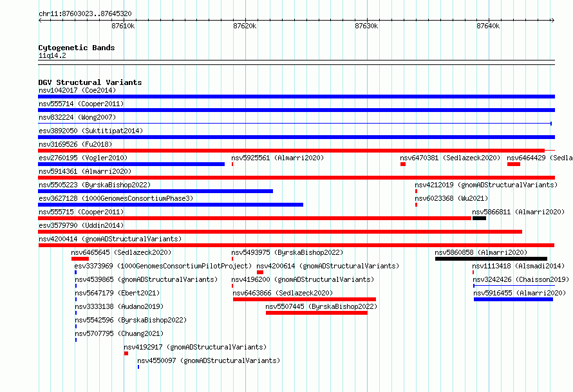Open nsv5925561 (Almarri2020) variant label

point(277,158)
